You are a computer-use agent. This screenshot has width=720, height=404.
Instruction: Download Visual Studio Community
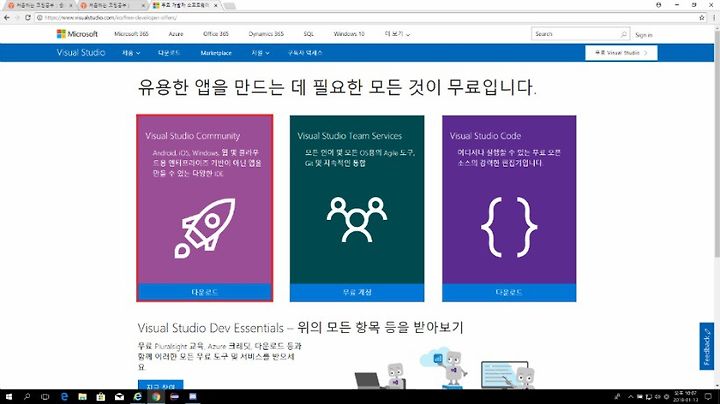[x=205, y=292]
